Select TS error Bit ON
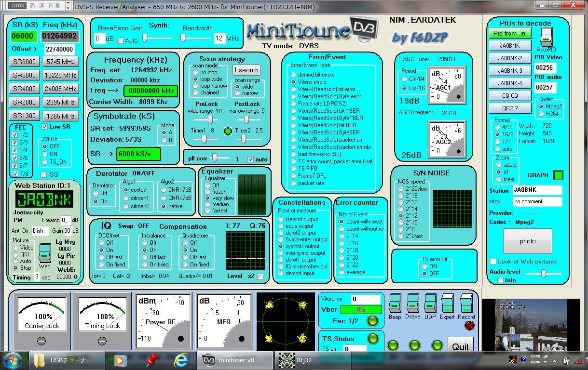 point(424,266)
